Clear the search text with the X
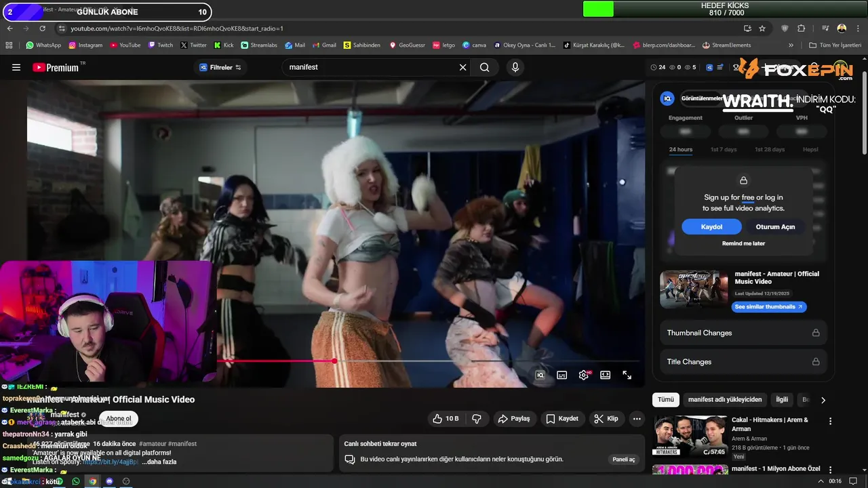This screenshot has width=868, height=488. pyautogui.click(x=463, y=67)
